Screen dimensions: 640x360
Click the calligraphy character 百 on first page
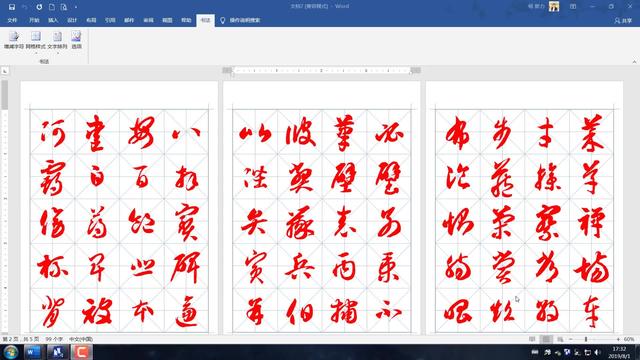tap(141, 178)
